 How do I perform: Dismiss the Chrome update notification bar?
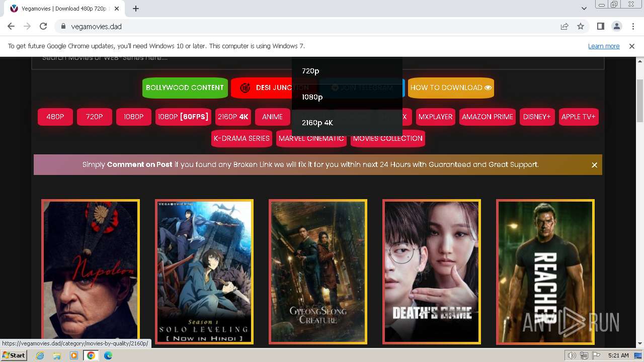632,46
